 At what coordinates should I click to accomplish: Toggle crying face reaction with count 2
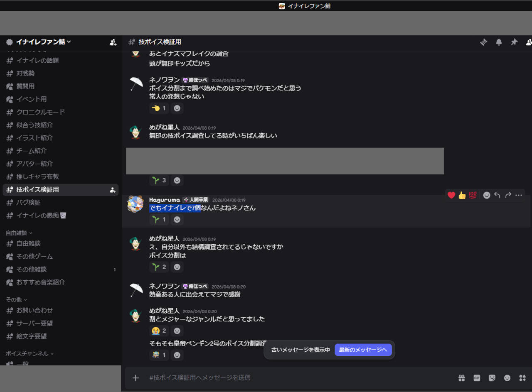click(159, 331)
